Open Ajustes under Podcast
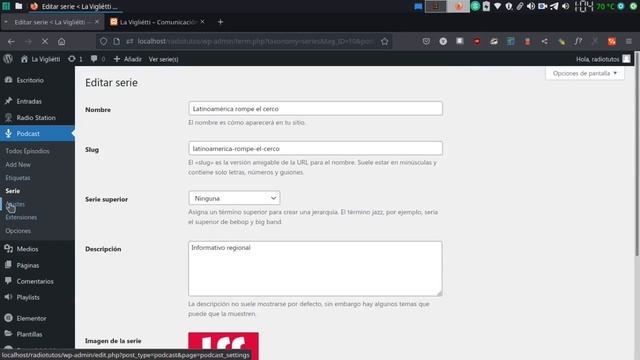The width and height of the screenshot is (640, 360). coord(15,204)
